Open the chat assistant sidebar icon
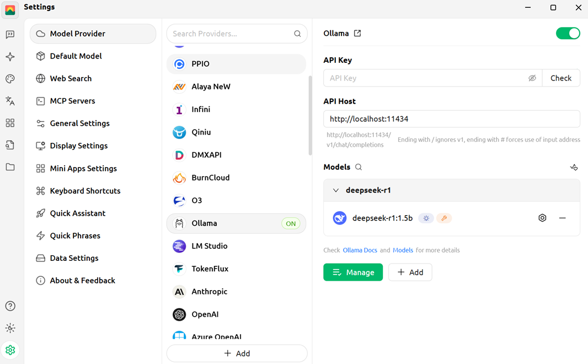This screenshot has height=364, width=588. pos(10,35)
